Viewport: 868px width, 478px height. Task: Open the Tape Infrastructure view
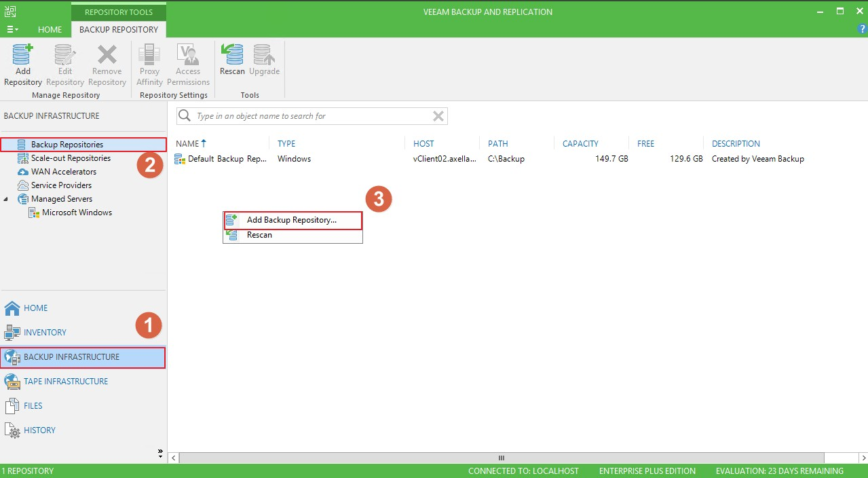click(x=65, y=381)
